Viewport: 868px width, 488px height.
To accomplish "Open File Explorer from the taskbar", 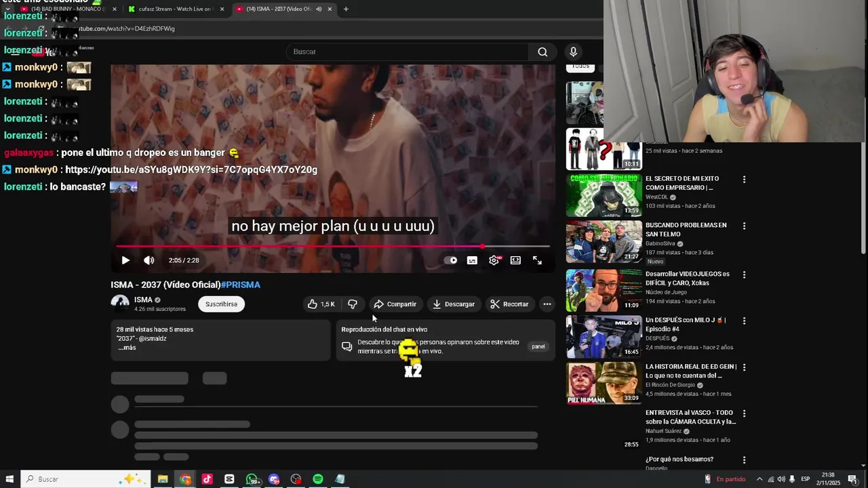I will (x=163, y=479).
